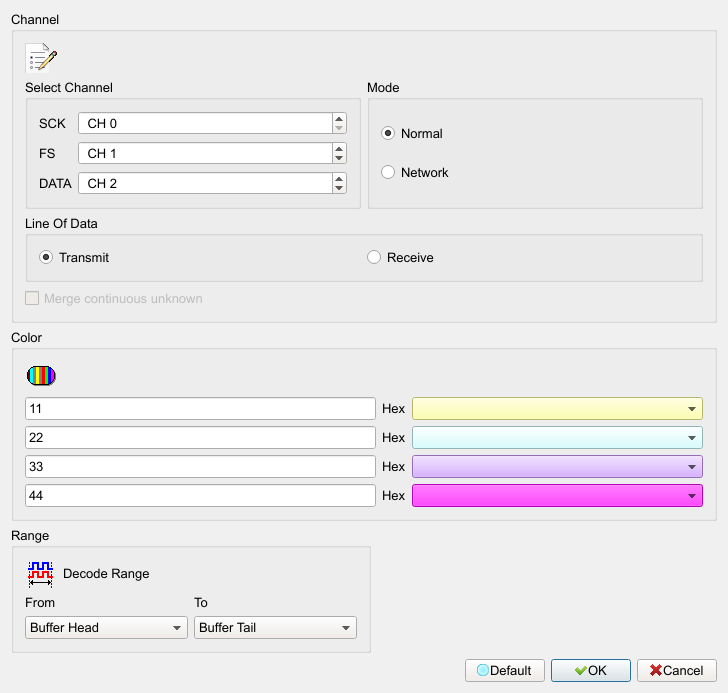
Task: Decrease SCK channel with down arrow
Action: 339,129
